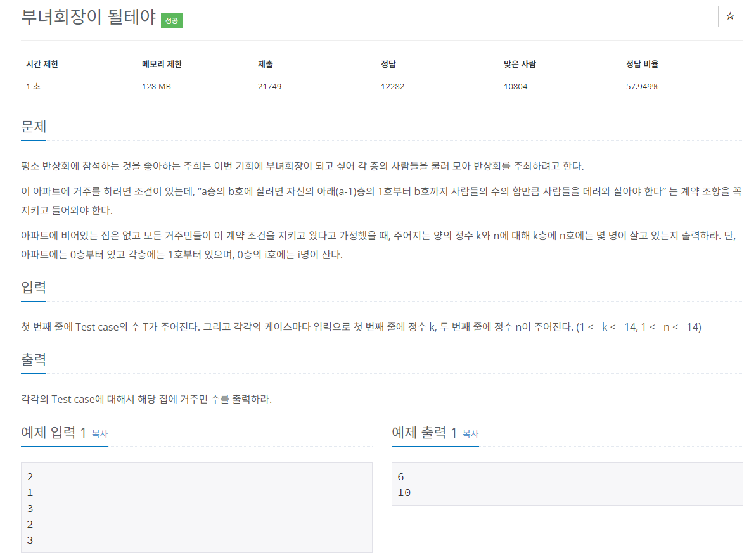
Task: Click the 제출 column header
Action: pyautogui.click(x=265, y=64)
